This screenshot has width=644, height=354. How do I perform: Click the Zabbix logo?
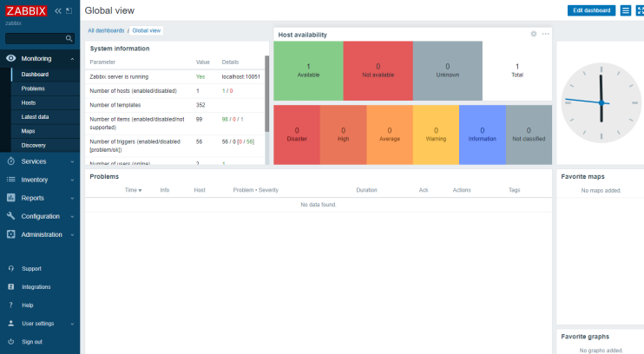point(26,11)
